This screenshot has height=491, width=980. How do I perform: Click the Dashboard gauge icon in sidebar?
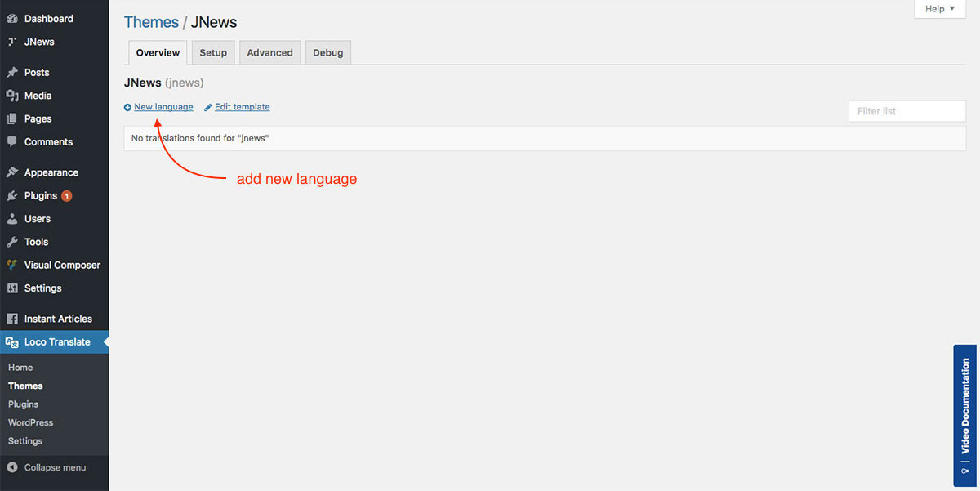12,19
